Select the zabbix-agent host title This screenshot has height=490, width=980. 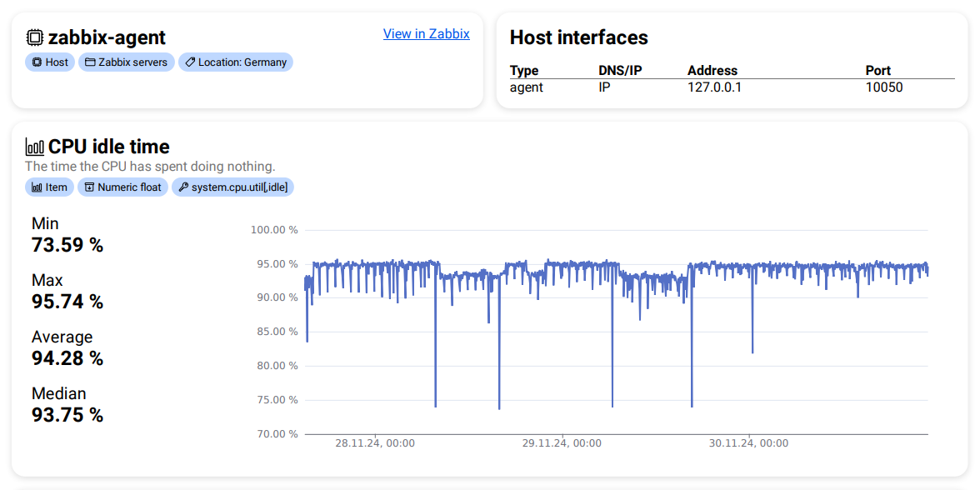click(107, 37)
